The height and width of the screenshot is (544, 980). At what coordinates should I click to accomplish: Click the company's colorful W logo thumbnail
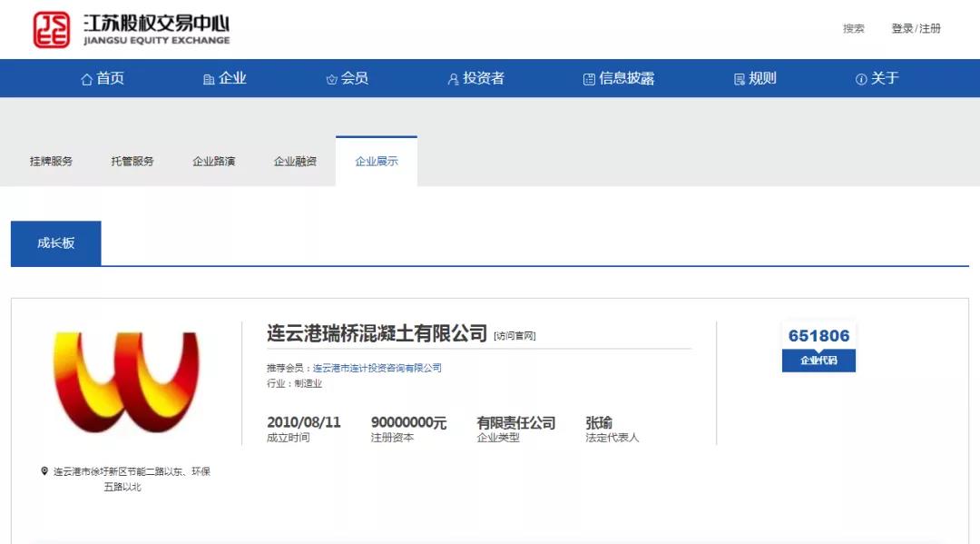coord(126,381)
